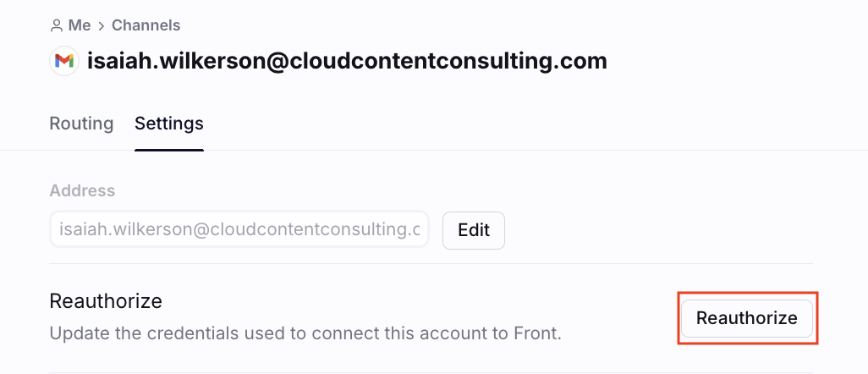868x374 pixels.
Task: Switch to the Routing tab
Action: click(81, 123)
